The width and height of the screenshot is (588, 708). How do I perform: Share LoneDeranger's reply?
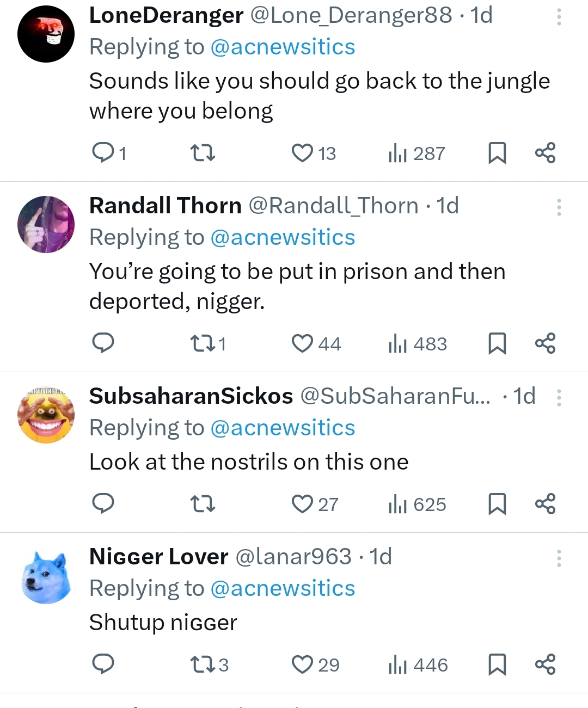[x=545, y=153]
